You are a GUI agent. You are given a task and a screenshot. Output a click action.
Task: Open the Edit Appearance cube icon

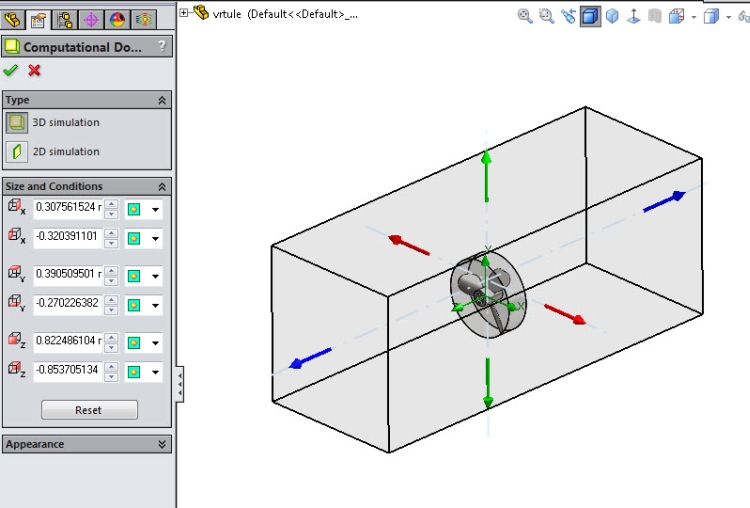[711, 16]
